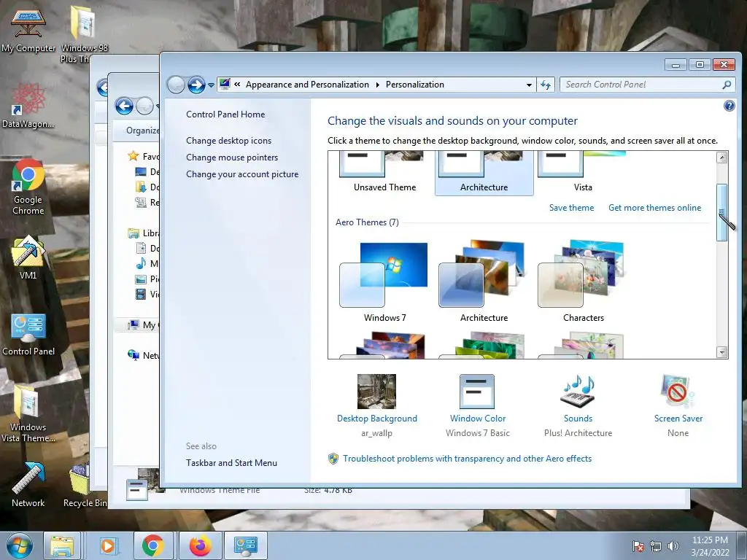Click the theme list scrollbar thumb
The image size is (747, 560).
click(721, 212)
